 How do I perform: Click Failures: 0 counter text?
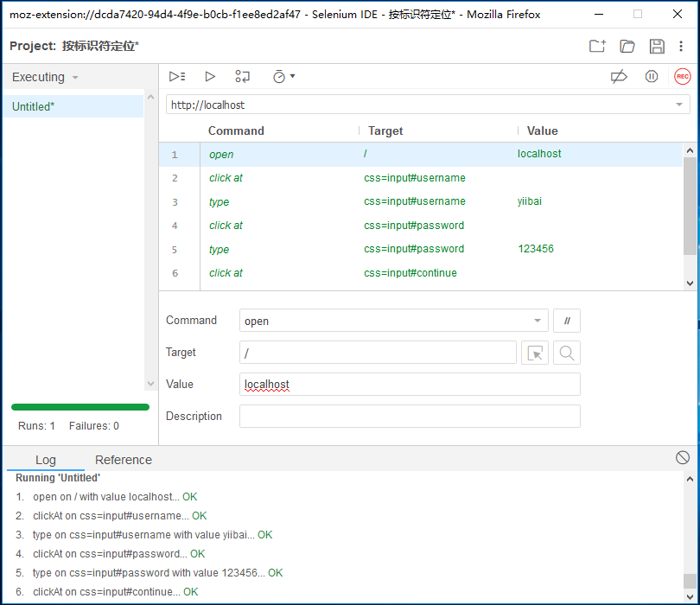pyautogui.click(x=93, y=426)
